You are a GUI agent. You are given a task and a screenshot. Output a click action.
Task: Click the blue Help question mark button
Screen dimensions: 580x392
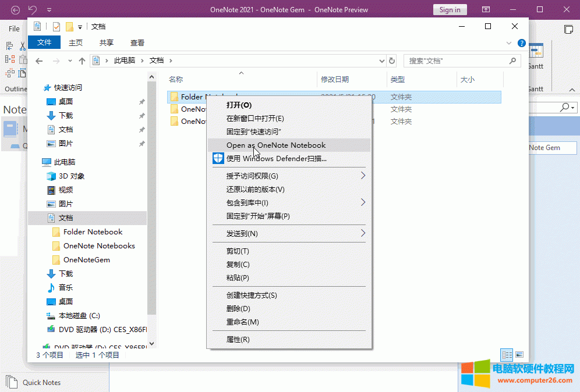[x=521, y=42]
